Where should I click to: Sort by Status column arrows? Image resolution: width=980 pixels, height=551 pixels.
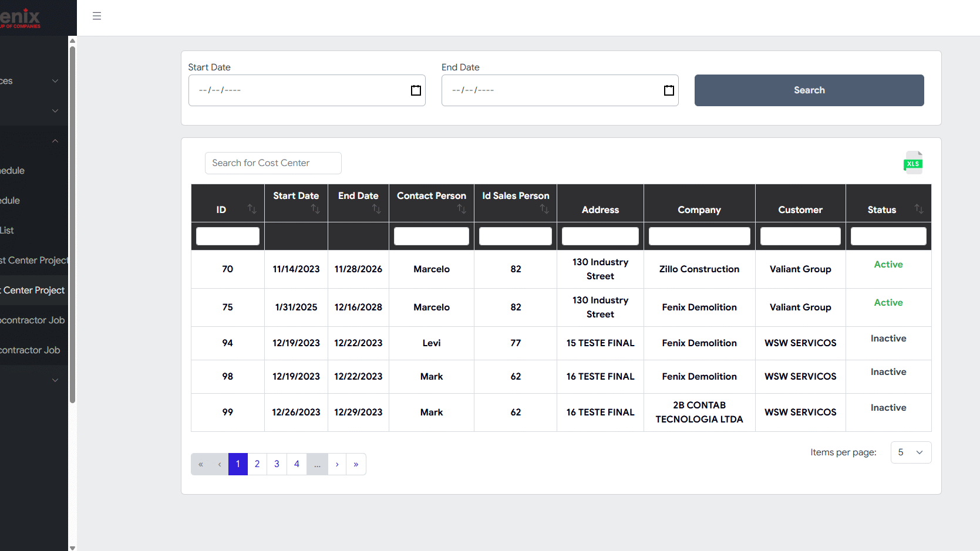click(x=919, y=209)
